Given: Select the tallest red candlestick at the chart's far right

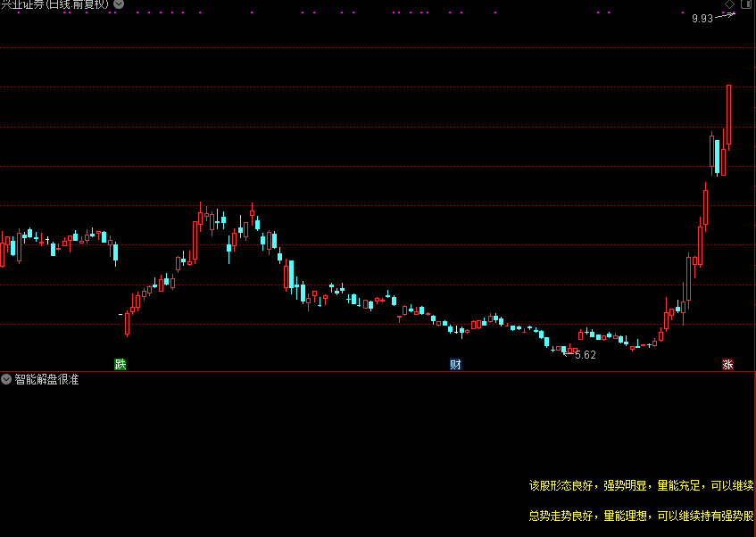Looking at the screenshot, I should tap(728, 115).
